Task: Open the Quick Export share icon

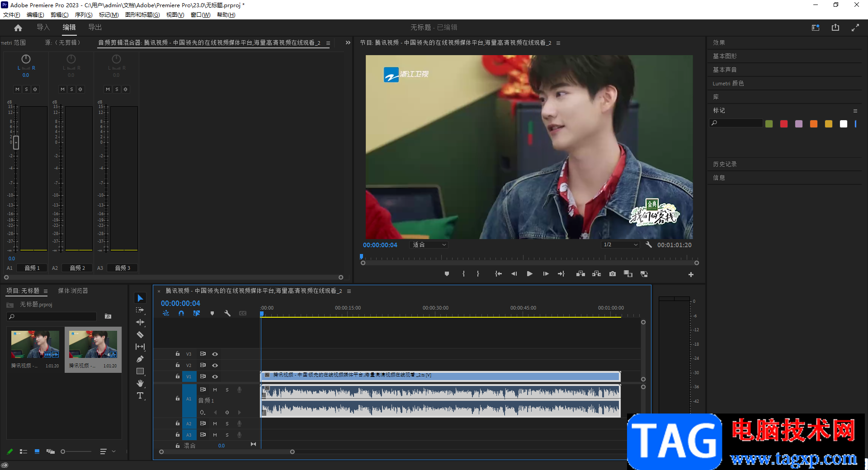Action: click(x=835, y=28)
